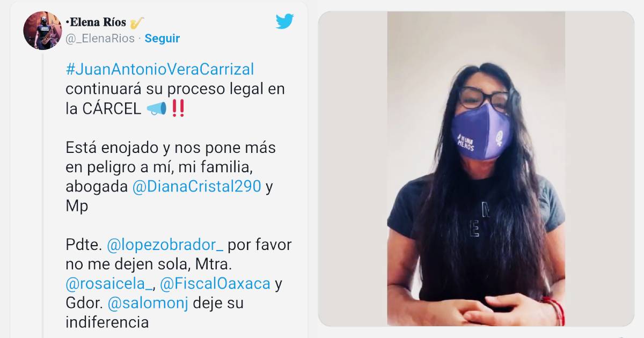Play the video of masked woman
The height and width of the screenshot is (338, 644).
click(476, 168)
